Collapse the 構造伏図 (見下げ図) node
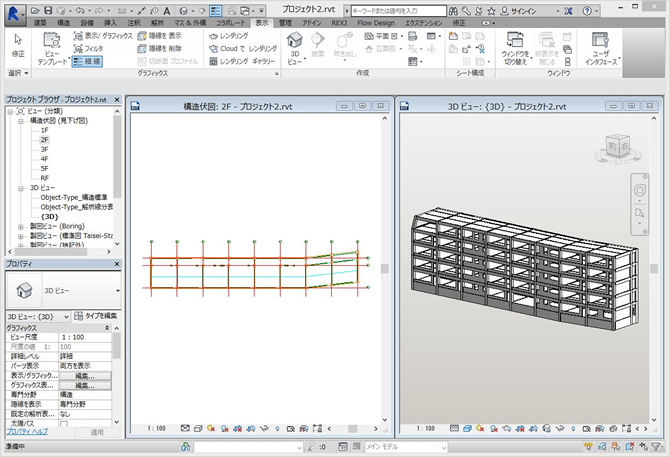Image resolution: width=670 pixels, height=457 pixels. coord(21,121)
